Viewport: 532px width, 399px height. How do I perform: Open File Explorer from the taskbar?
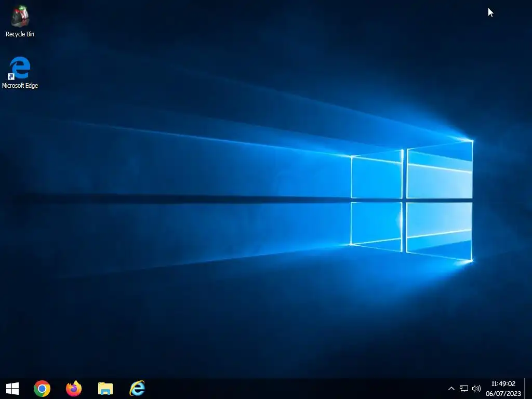click(105, 389)
